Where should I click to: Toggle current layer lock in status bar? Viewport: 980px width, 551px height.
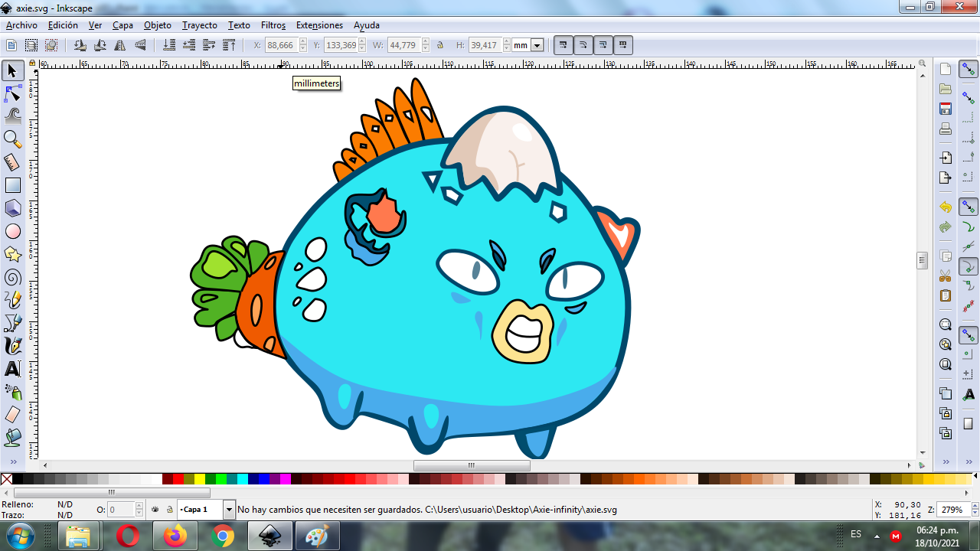point(170,509)
